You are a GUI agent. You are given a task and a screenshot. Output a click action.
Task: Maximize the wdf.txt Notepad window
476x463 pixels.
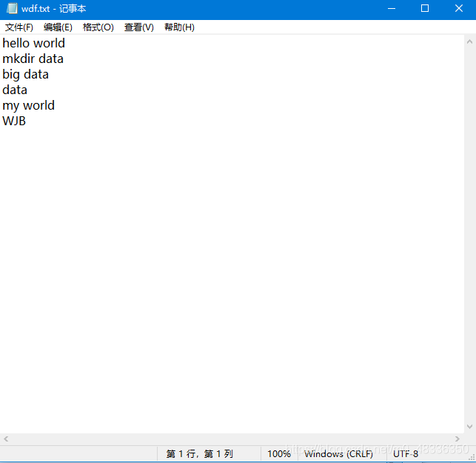point(425,8)
